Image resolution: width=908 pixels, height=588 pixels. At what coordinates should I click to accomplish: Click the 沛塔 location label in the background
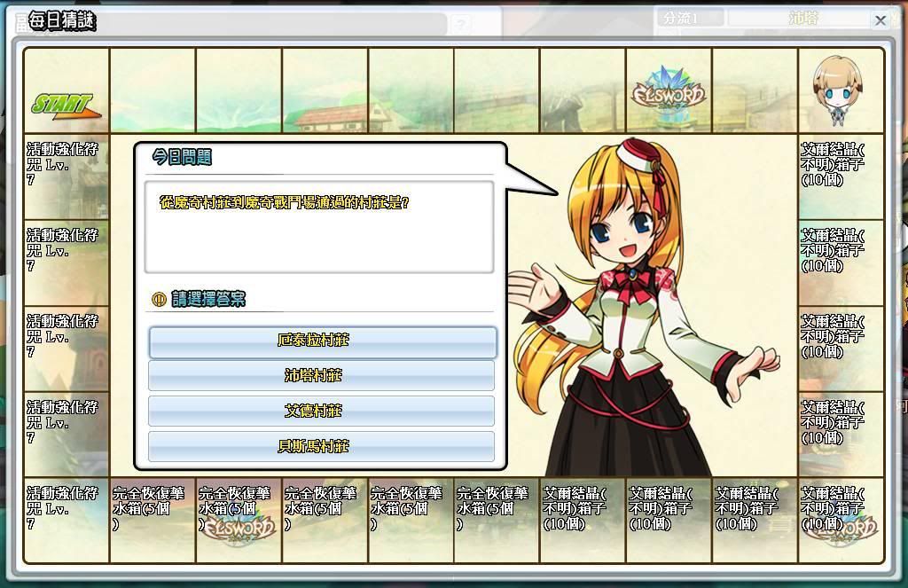pos(803,18)
